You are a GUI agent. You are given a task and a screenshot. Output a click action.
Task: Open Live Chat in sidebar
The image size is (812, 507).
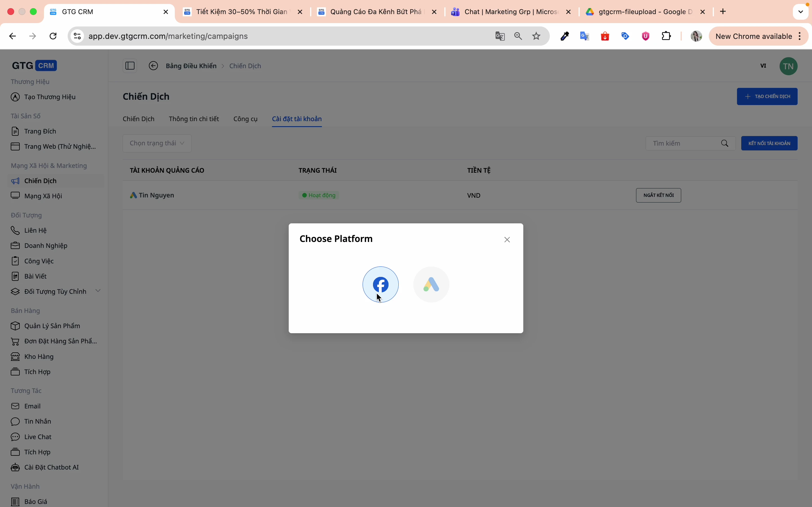click(x=37, y=437)
